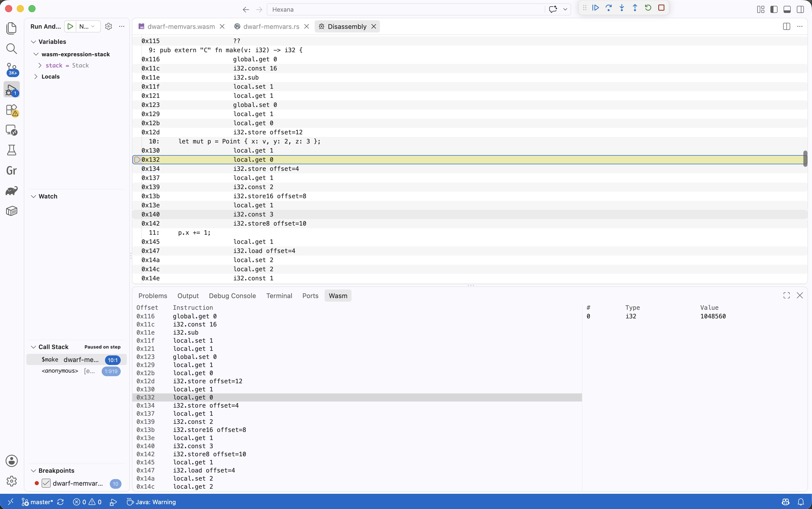This screenshot has width=812, height=509.
Task: Maximize the bottom panel size
Action: [x=786, y=295]
